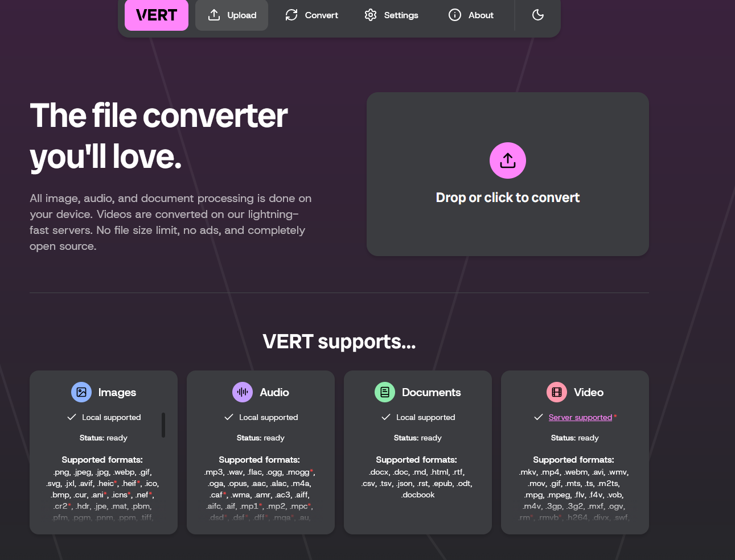Click the checkmark beside Server supported
Viewport: 735px width, 560px height.
(x=539, y=417)
